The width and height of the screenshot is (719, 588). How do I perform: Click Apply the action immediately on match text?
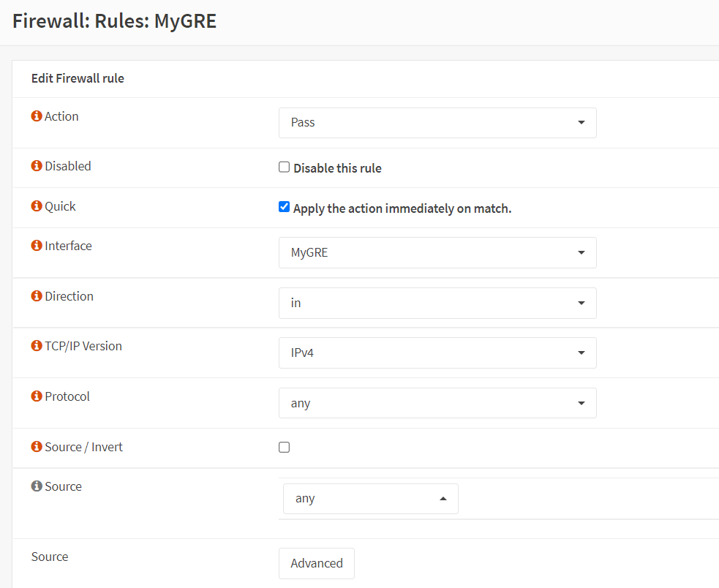pos(402,208)
